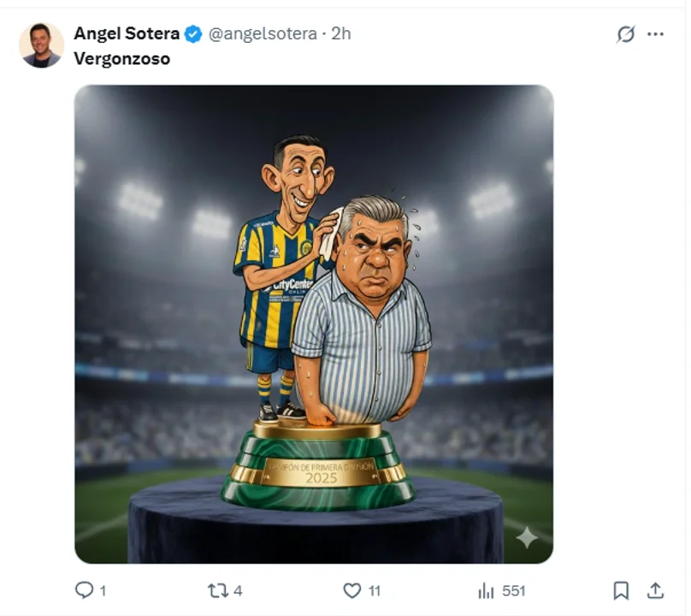Click the sparkle watermark on the image
The image size is (691, 616).
click(526, 536)
